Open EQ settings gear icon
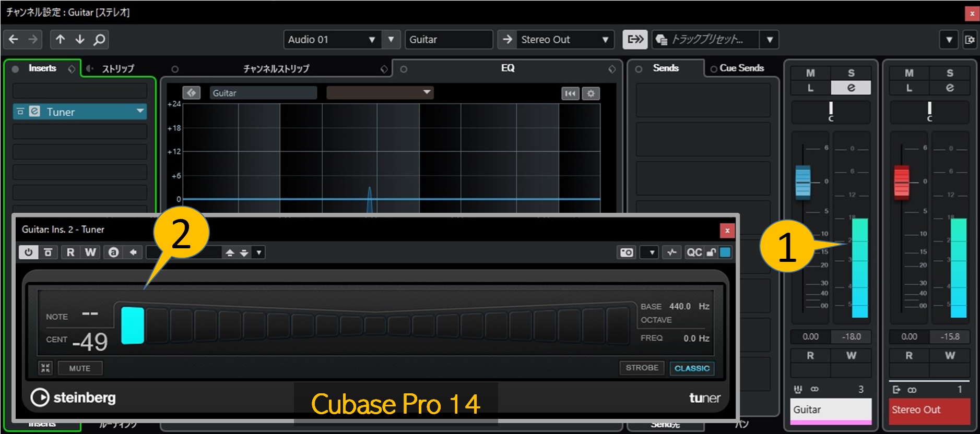 click(591, 93)
